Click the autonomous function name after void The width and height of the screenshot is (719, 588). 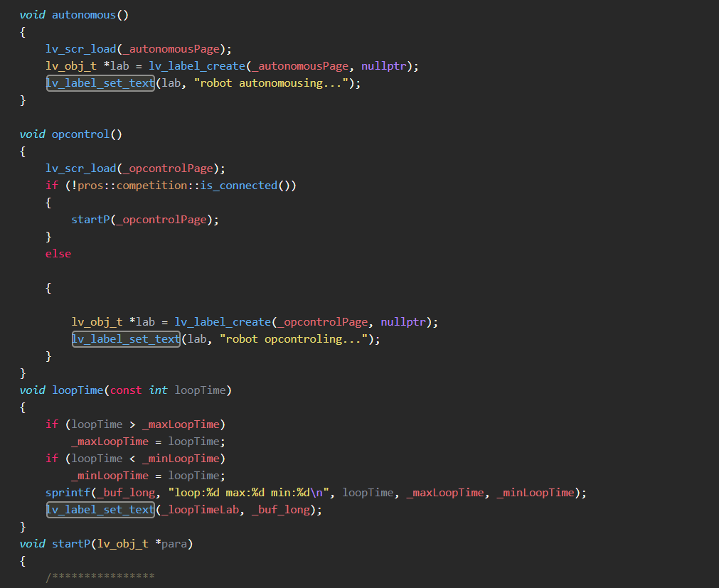coord(84,15)
